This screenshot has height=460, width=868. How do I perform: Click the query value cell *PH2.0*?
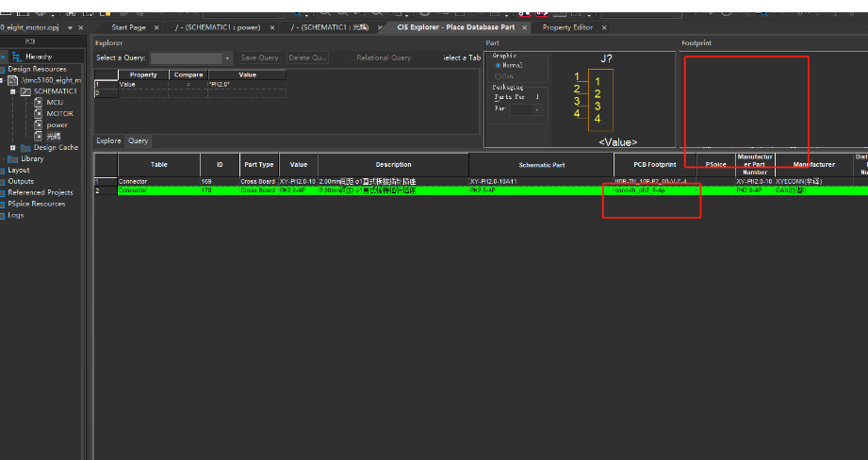[x=247, y=85]
